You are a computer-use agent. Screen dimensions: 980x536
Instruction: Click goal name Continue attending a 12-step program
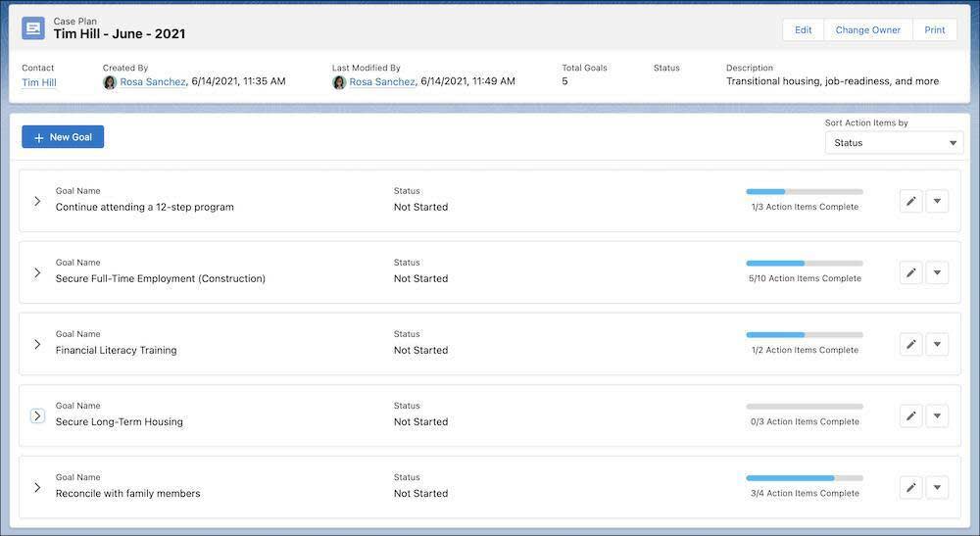[x=144, y=207]
